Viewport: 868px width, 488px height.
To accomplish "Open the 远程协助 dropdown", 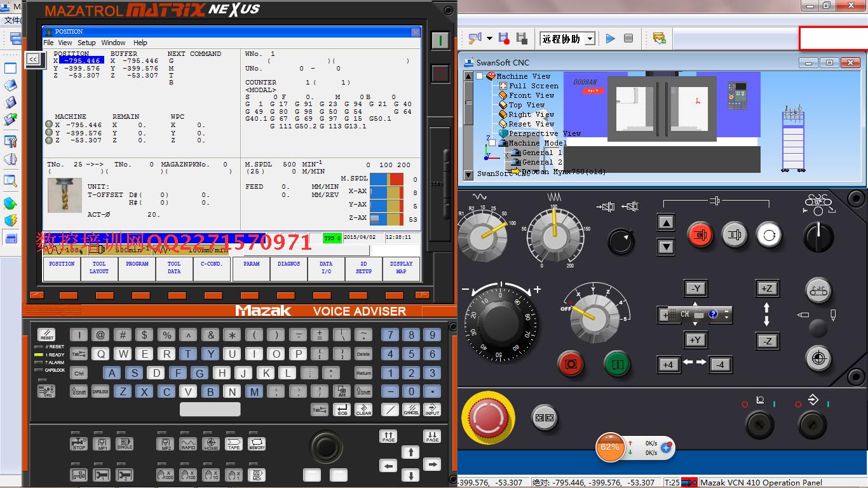I will [x=590, y=39].
